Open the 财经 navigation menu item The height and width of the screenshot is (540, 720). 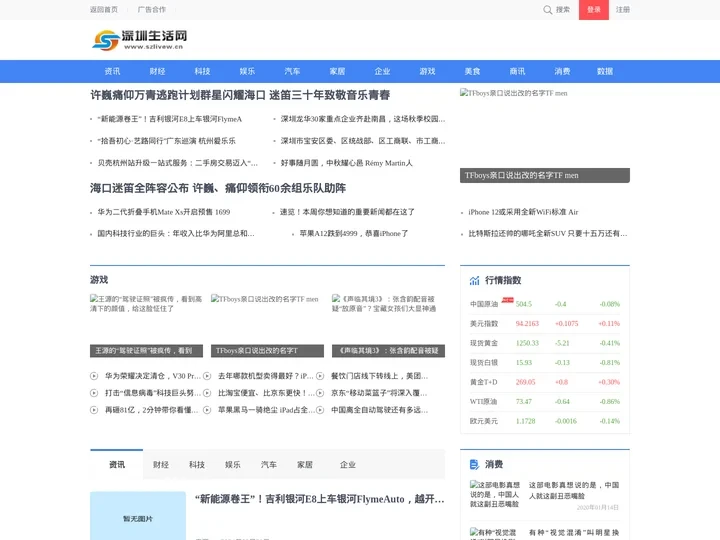[x=157, y=71]
